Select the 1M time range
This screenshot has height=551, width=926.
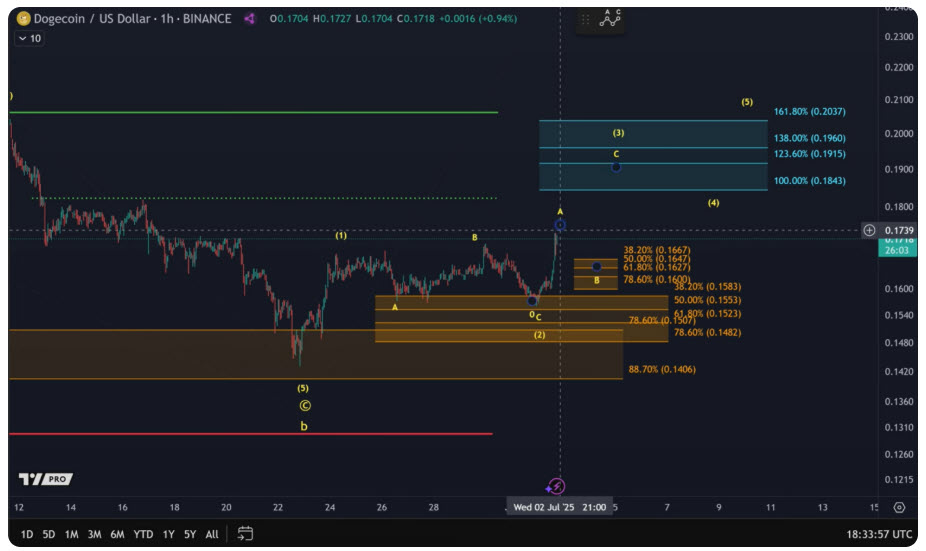point(71,534)
